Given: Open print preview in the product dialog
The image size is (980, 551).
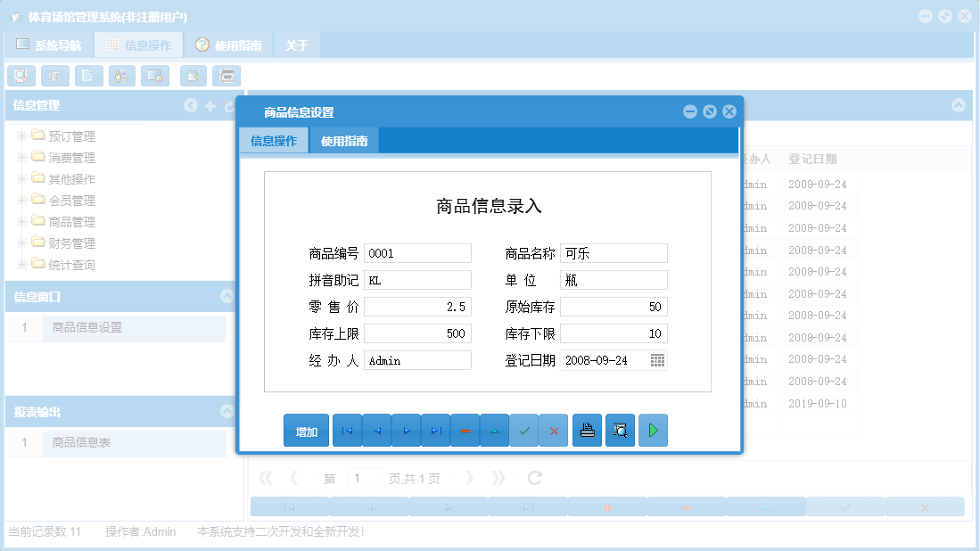Looking at the screenshot, I should pyautogui.click(x=620, y=430).
